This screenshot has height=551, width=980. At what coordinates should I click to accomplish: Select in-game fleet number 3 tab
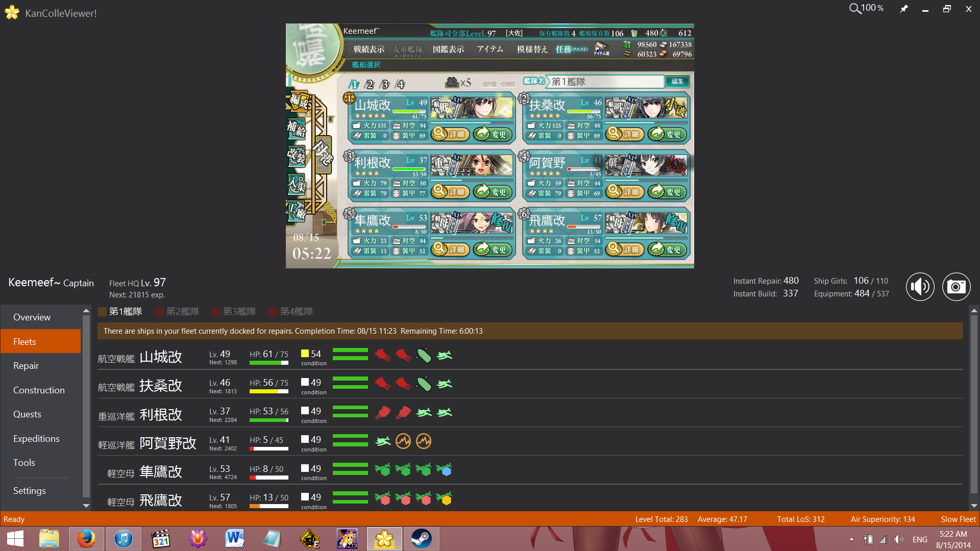(x=385, y=85)
